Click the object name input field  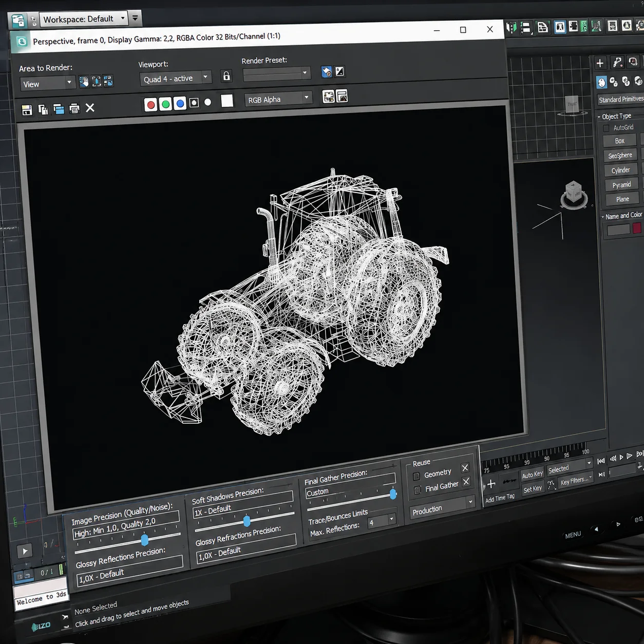click(618, 230)
